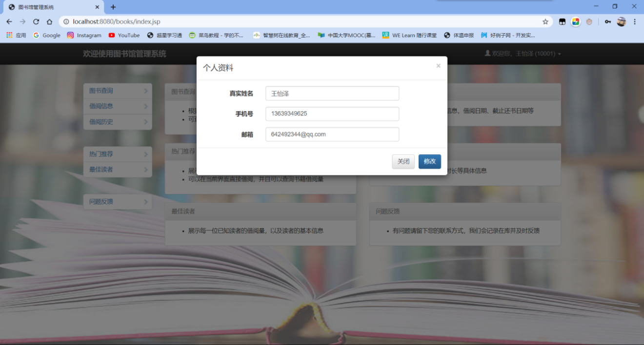Select 热门推荐 in the sidebar
The height and width of the screenshot is (345, 644).
click(118, 154)
